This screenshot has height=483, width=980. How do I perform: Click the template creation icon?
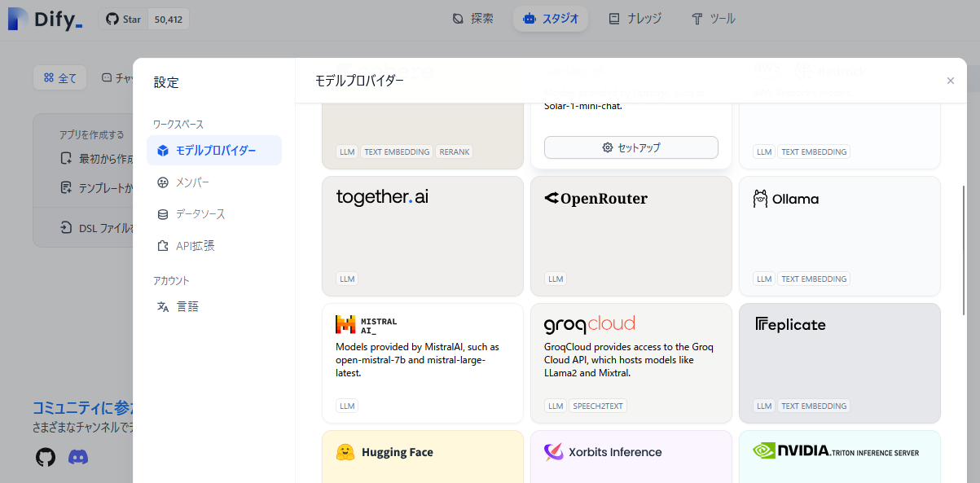pyautogui.click(x=67, y=187)
